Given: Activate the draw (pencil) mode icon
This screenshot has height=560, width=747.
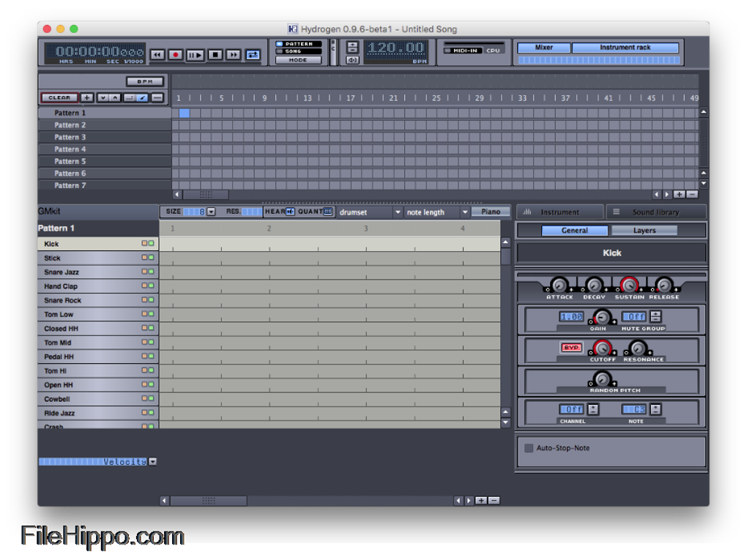Looking at the screenshot, I should point(142,97).
